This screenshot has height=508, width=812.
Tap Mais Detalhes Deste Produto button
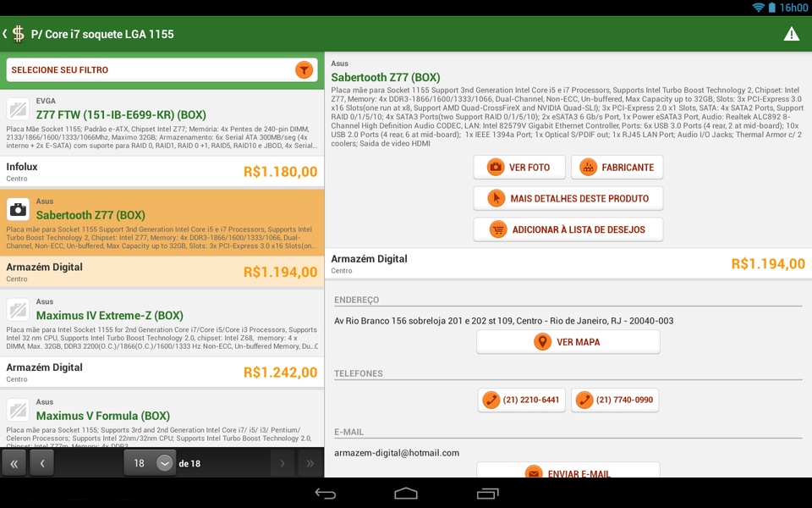click(568, 198)
